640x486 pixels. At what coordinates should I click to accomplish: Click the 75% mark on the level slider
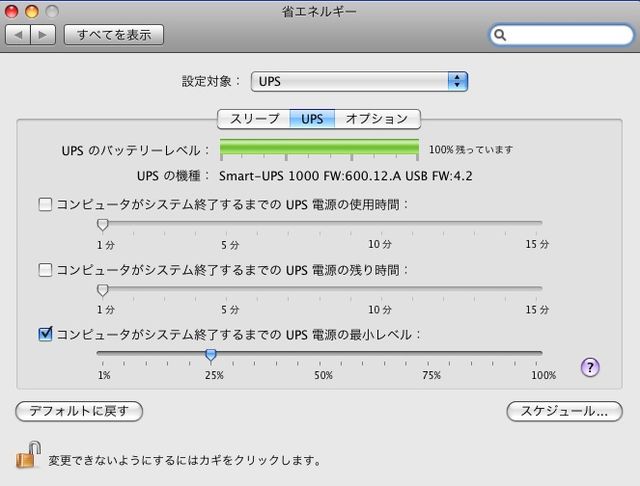431,375
